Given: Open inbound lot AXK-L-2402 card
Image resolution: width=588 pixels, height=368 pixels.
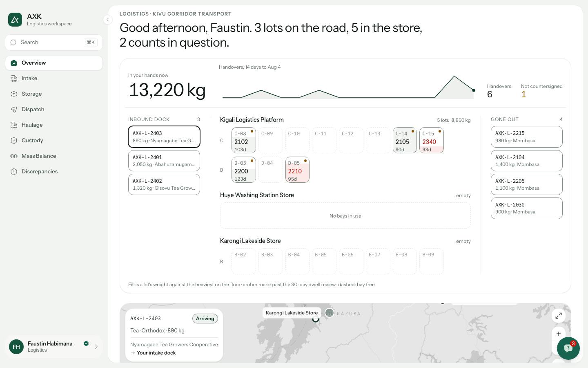Looking at the screenshot, I should (164, 184).
